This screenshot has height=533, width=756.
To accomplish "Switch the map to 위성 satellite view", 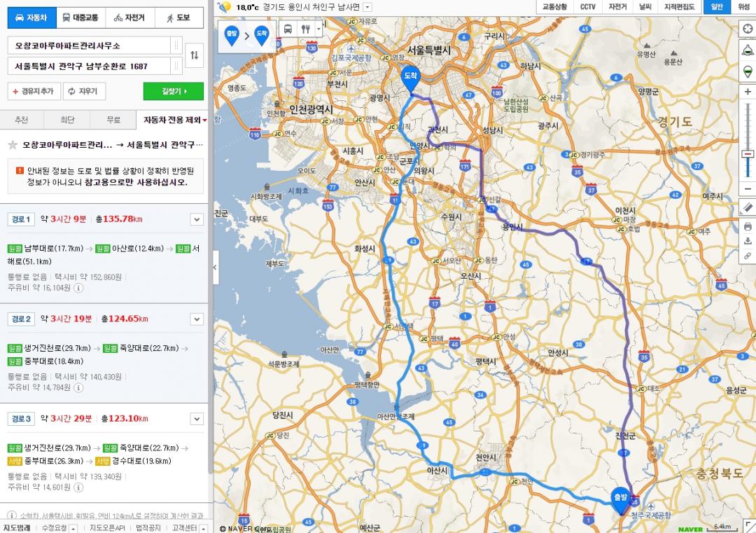I will 743,7.
